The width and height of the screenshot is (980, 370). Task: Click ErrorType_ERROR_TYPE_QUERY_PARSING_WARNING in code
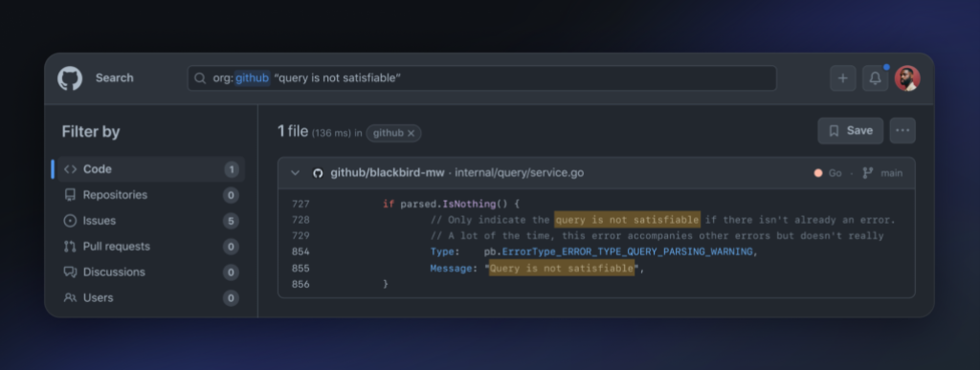[x=627, y=252]
